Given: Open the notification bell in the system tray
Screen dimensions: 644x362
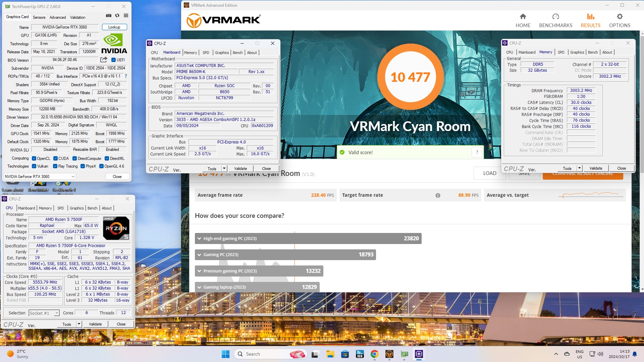Looking at the screenshot, I should 635,354.
